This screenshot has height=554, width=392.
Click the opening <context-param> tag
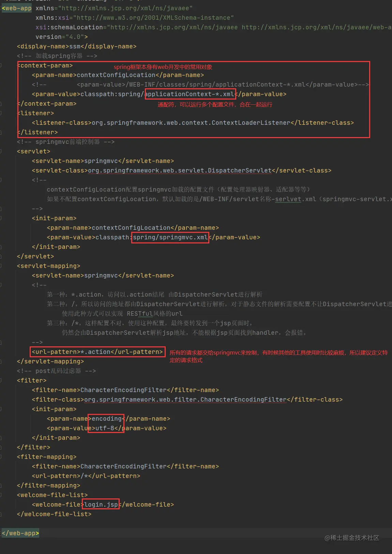tap(45, 65)
